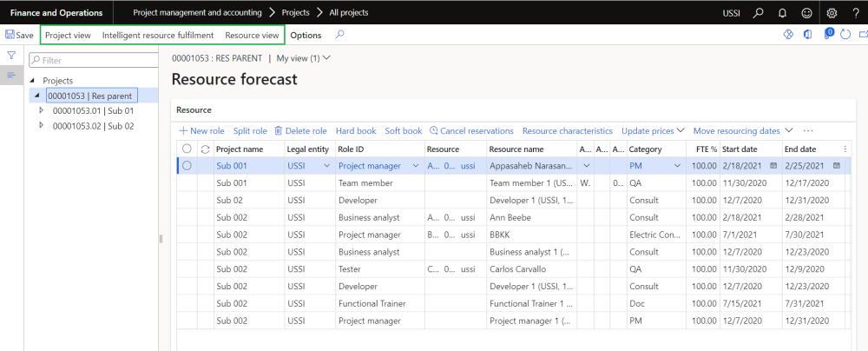Click Cancel reservations button
The image size is (868, 351).
point(472,131)
